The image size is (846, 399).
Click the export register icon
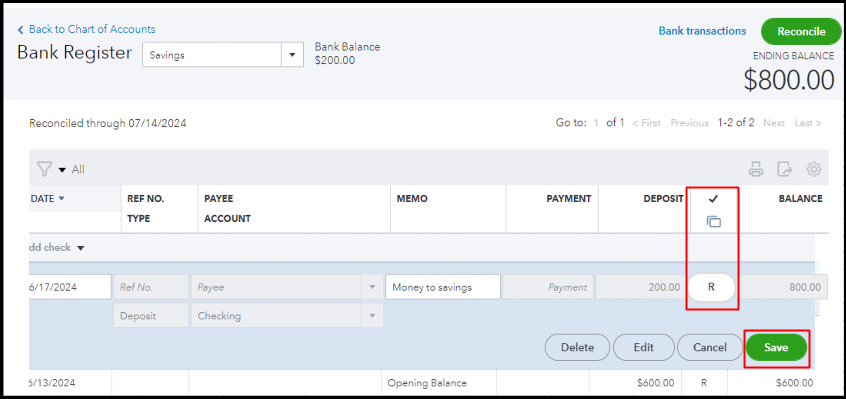pyautogui.click(x=784, y=169)
